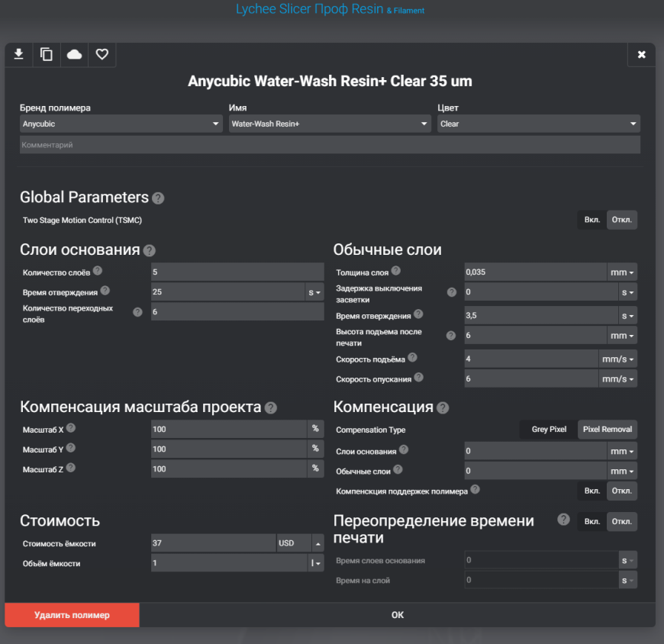This screenshot has height=644, width=664.
Task: Enable print time override with Вкл.
Action: pos(592,522)
